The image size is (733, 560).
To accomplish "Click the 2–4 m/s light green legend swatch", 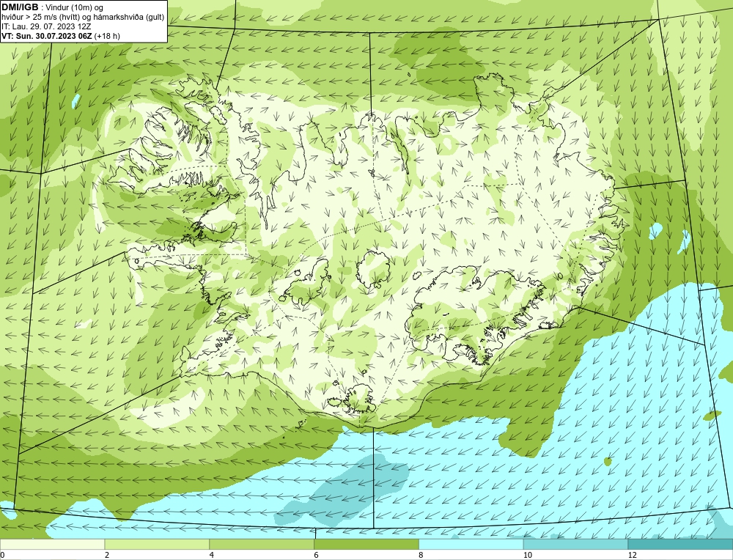I will (157, 544).
